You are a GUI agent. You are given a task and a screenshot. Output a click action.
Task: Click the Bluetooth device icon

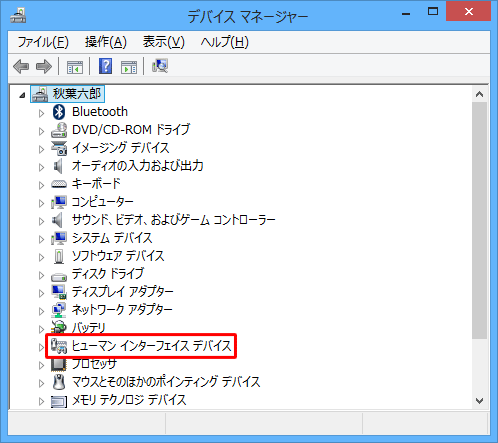(x=59, y=112)
